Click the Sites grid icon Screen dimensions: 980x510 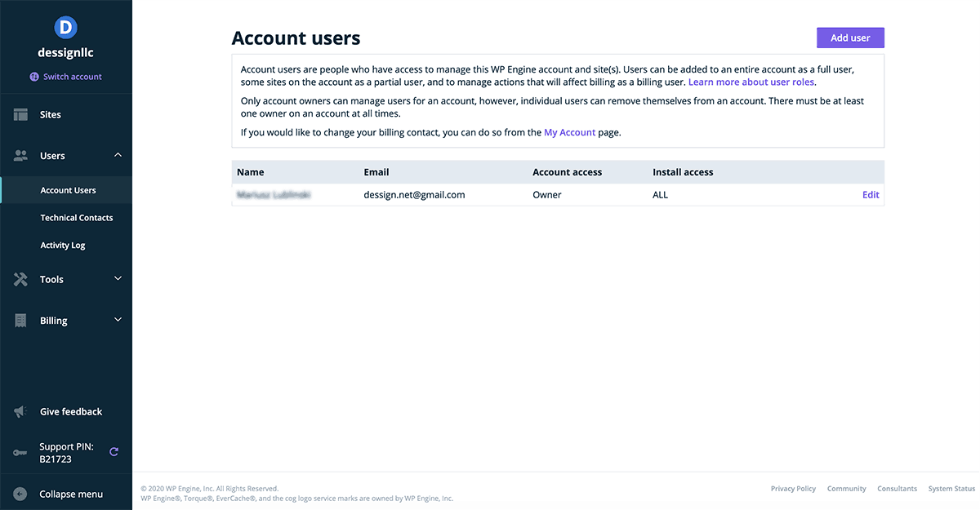tap(21, 115)
